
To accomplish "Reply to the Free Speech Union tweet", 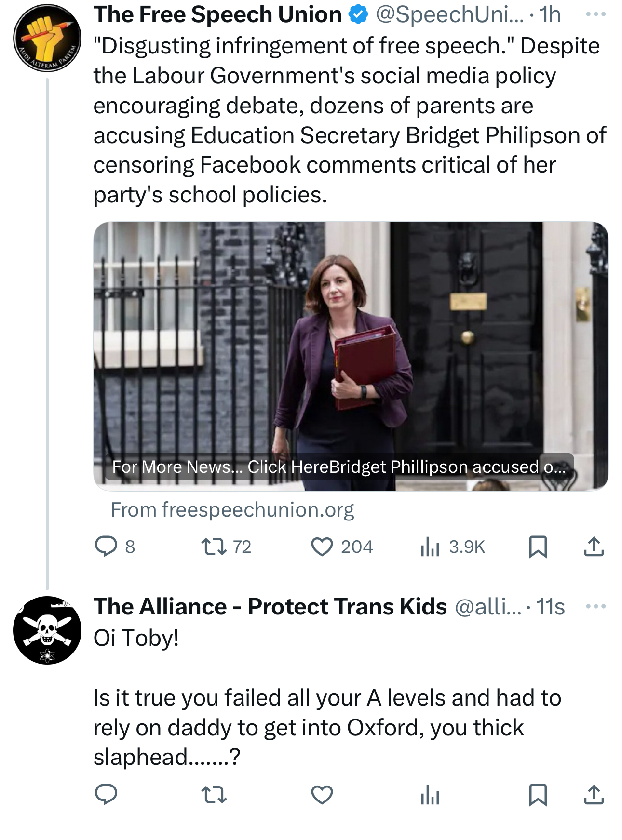I will [107, 547].
